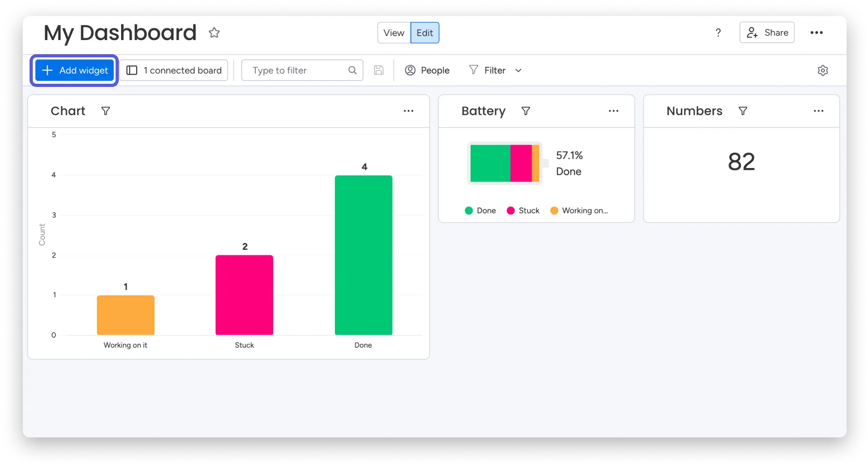Open the Chart widget filter icon
Viewport: 868px width, 467px height.
point(106,111)
